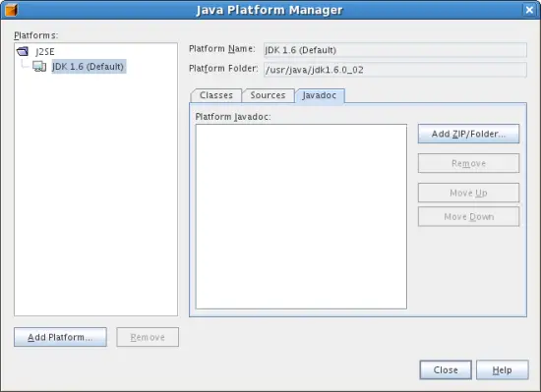The height and width of the screenshot is (392, 541).
Task: Click the "Platform Name:" label
Action: 222,49
